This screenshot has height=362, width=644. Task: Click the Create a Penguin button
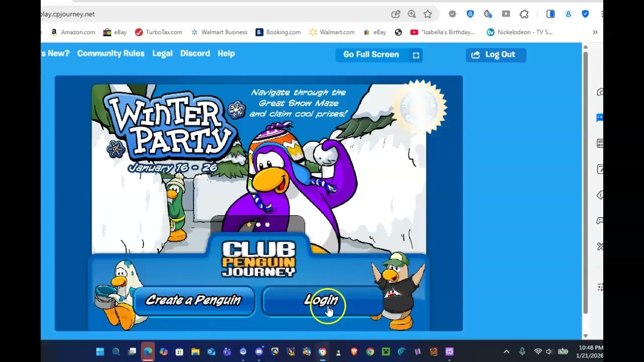[194, 301]
